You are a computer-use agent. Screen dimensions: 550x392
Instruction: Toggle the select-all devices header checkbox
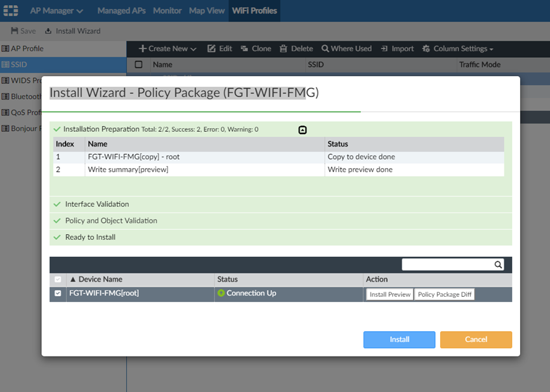[58, 279]
